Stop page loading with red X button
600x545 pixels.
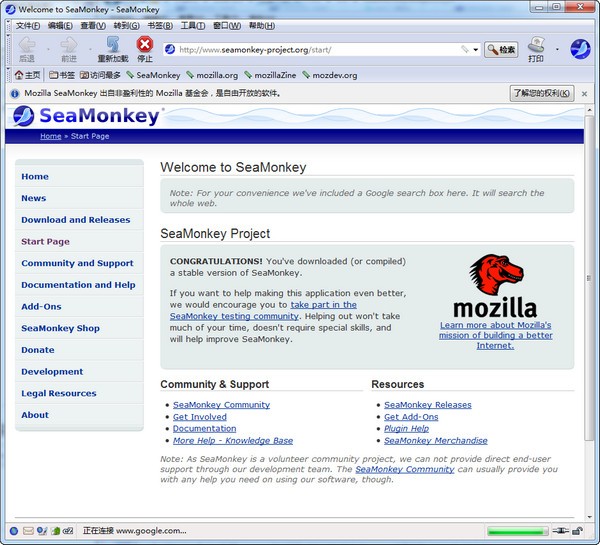(x=145, y=49)
